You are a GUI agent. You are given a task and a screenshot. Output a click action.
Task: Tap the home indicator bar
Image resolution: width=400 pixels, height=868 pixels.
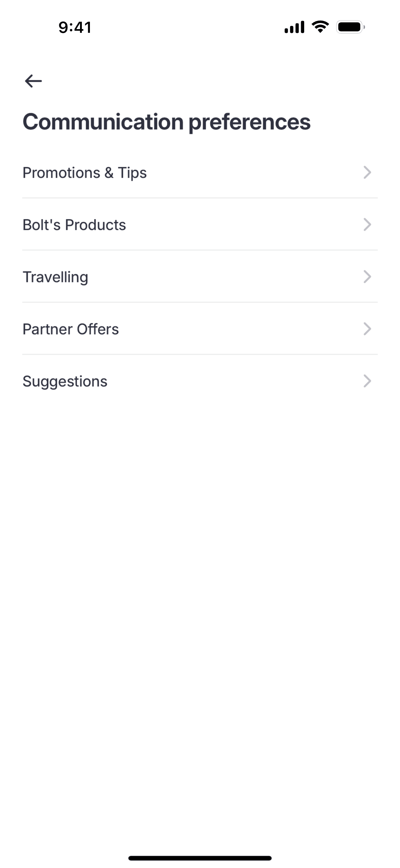coord(200,858)
